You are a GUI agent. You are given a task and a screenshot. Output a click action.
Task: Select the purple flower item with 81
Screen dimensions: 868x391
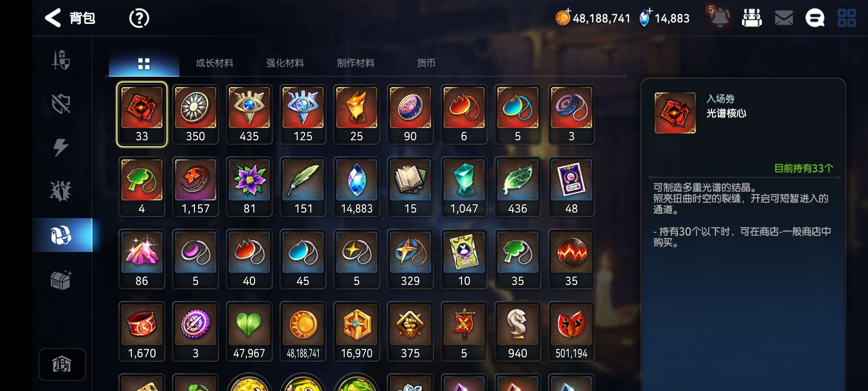(x=249, y=187)
